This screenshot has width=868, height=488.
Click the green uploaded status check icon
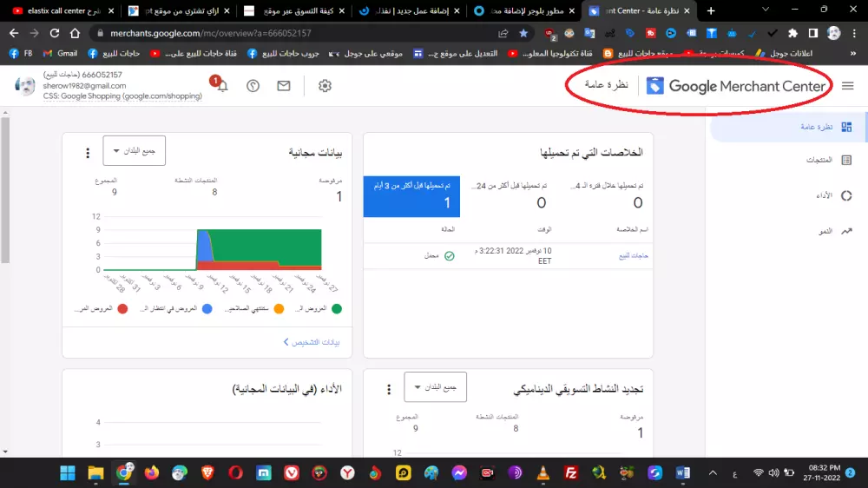click(449, 256)
